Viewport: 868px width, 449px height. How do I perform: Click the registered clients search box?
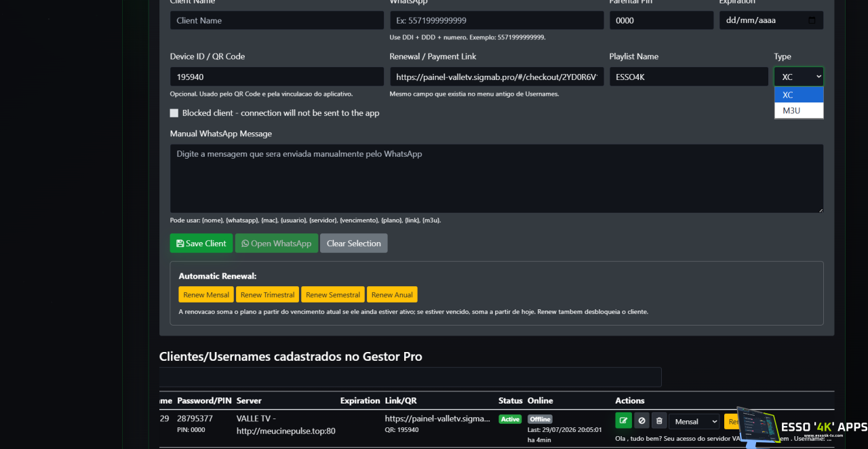[x=410, y=377]
